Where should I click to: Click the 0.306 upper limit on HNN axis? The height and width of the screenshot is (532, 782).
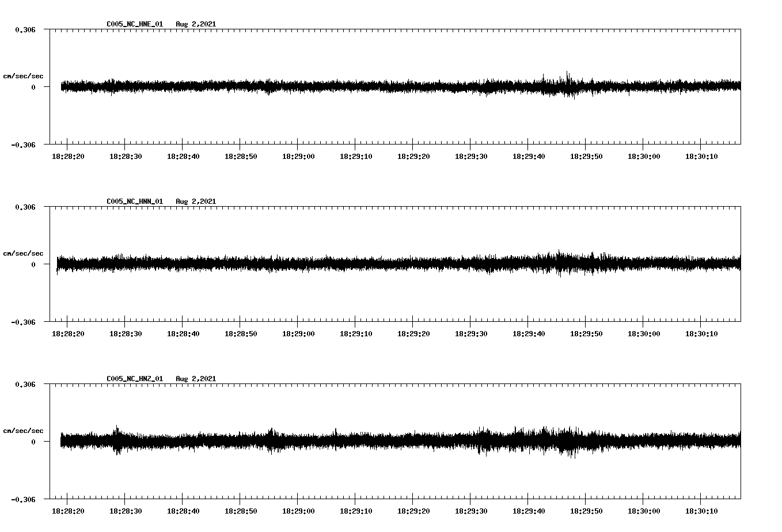(25, 207)
